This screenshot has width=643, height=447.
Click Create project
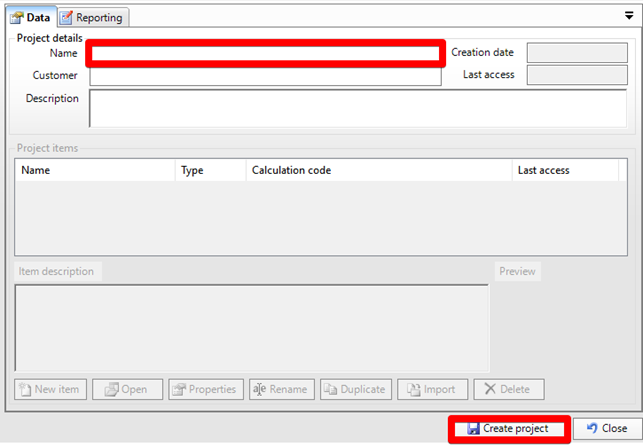pos(509,429)
